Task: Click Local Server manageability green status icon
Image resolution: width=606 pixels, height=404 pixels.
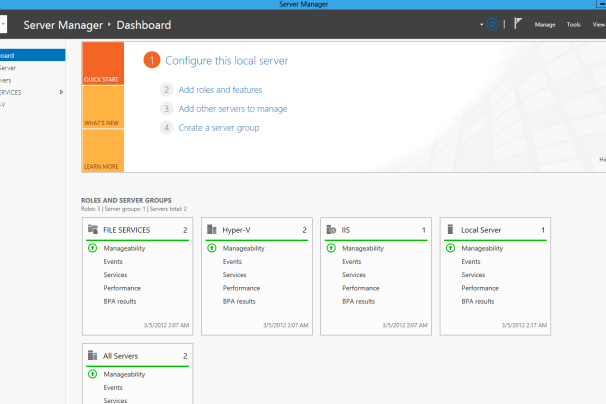Action: tap(450, 248)
